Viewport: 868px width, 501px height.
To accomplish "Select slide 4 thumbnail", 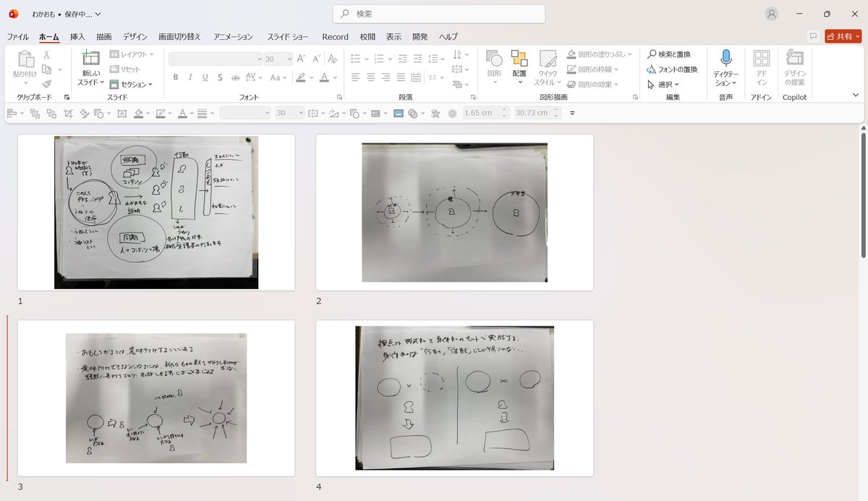I will tap(454, 398).
